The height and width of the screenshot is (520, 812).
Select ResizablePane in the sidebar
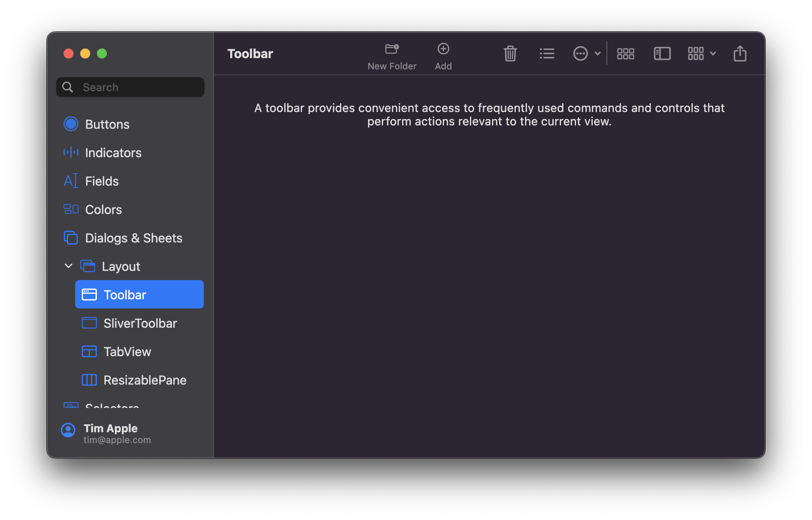click(145, 380)
